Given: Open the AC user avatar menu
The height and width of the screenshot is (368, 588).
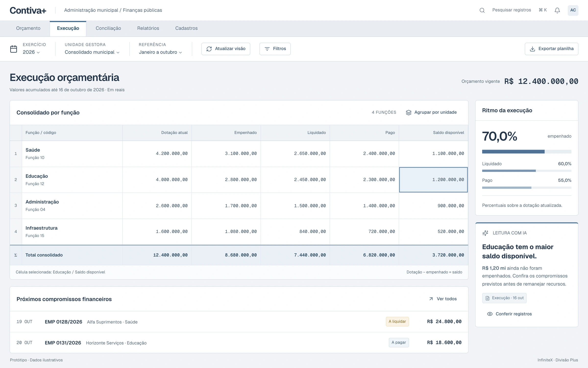Looking at the screenshot, I should pos(573,10).
